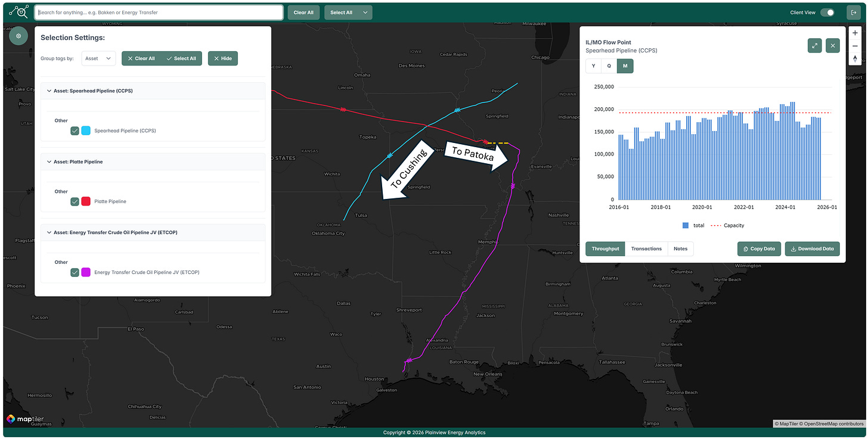Zoom in on the map
The image size is (868, 439).
(855, 33)
